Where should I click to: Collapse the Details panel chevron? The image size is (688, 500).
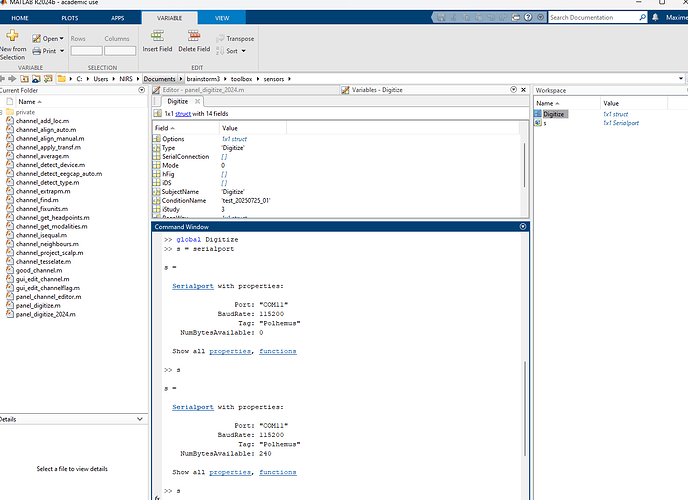click(x=140, y=419)
